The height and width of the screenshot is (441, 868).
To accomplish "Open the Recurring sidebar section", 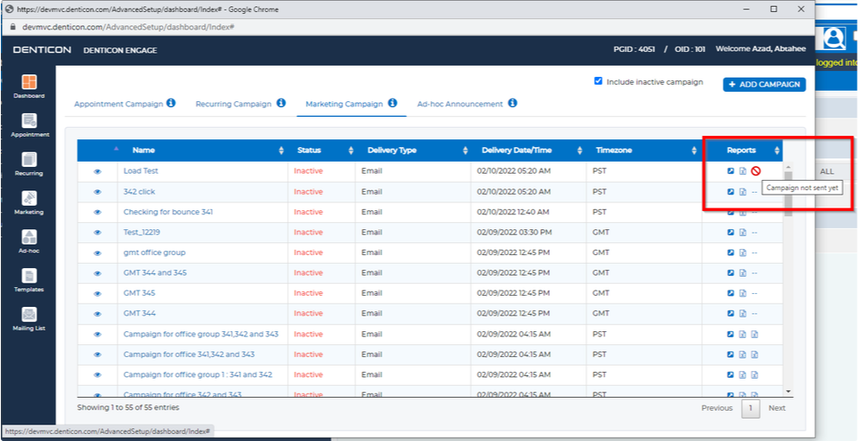I will [29, 163].
